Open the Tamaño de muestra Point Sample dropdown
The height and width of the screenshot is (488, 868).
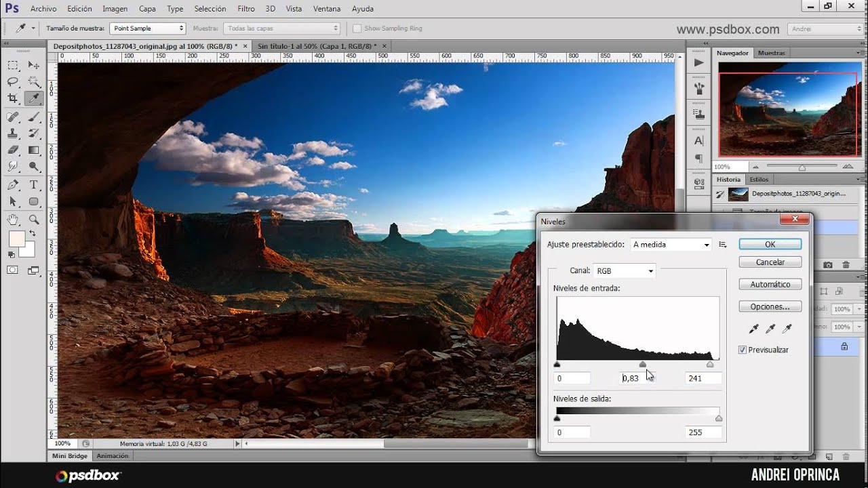click(x=148, y=28)
